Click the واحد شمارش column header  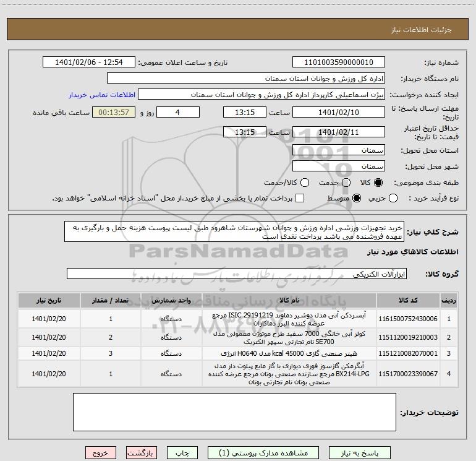point(171,300)
